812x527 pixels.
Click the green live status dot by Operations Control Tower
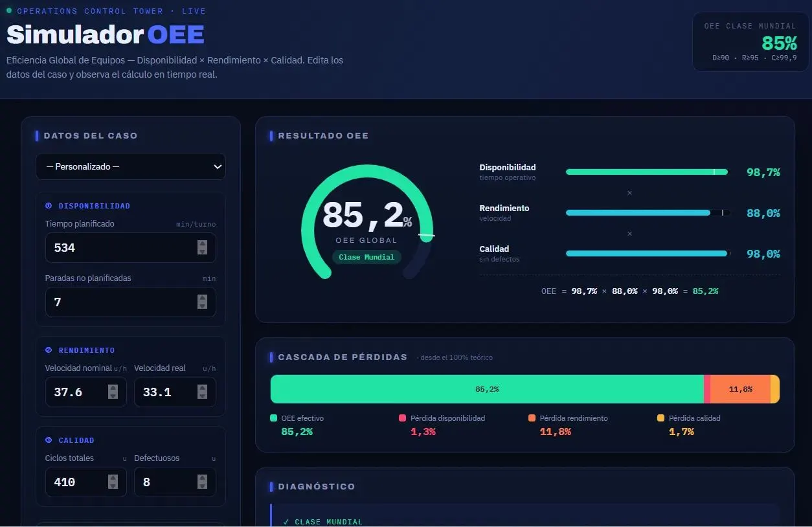[x=9, y=10]
